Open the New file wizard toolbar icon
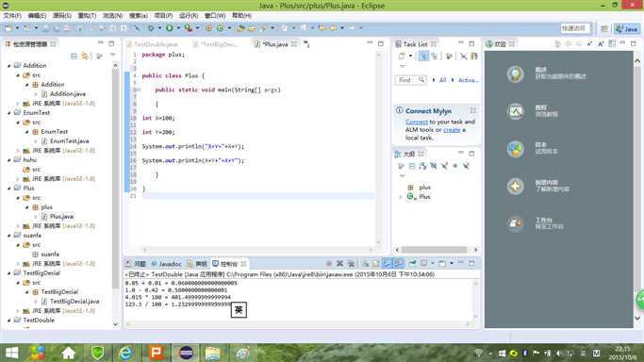 8,28
